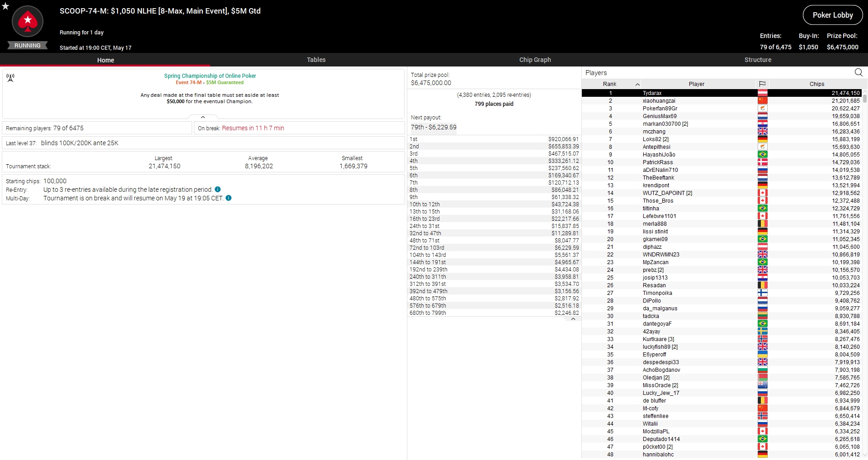Image resolution: width=868 pixels, height=460 pixels.
Task: Click flag icon beside Deputado1414
Action: (763, 439)
